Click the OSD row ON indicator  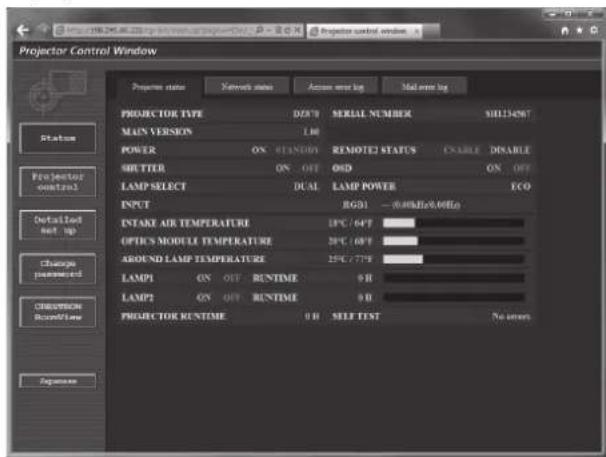pos(494,168)
